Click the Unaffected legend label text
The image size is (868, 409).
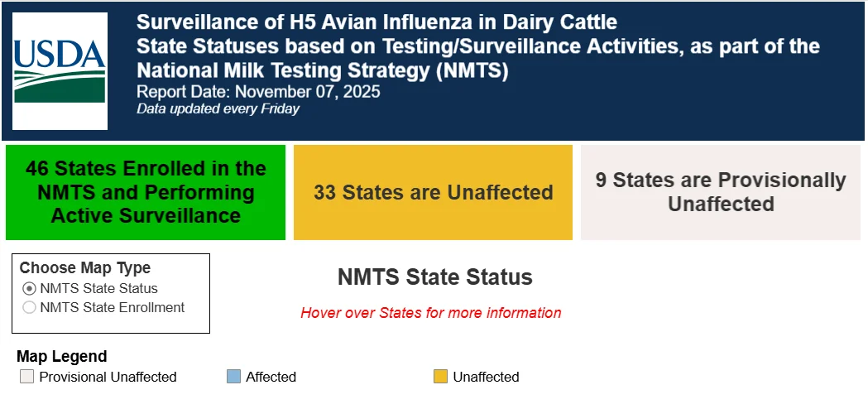tap(486, 377)
